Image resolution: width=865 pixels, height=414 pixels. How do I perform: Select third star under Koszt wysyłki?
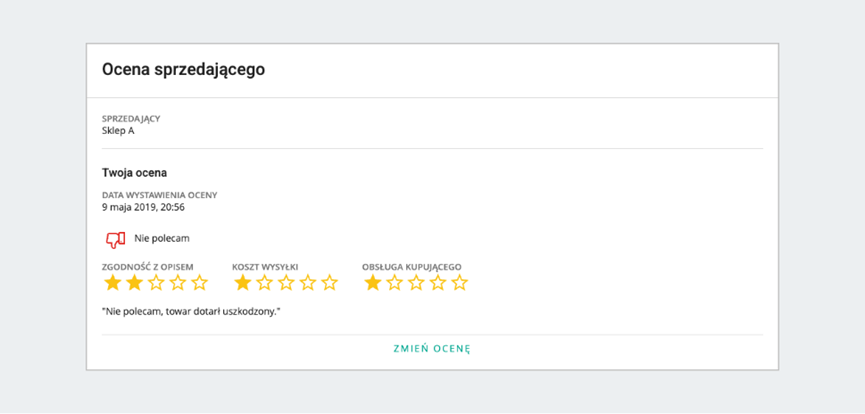(x=286, y=283)
